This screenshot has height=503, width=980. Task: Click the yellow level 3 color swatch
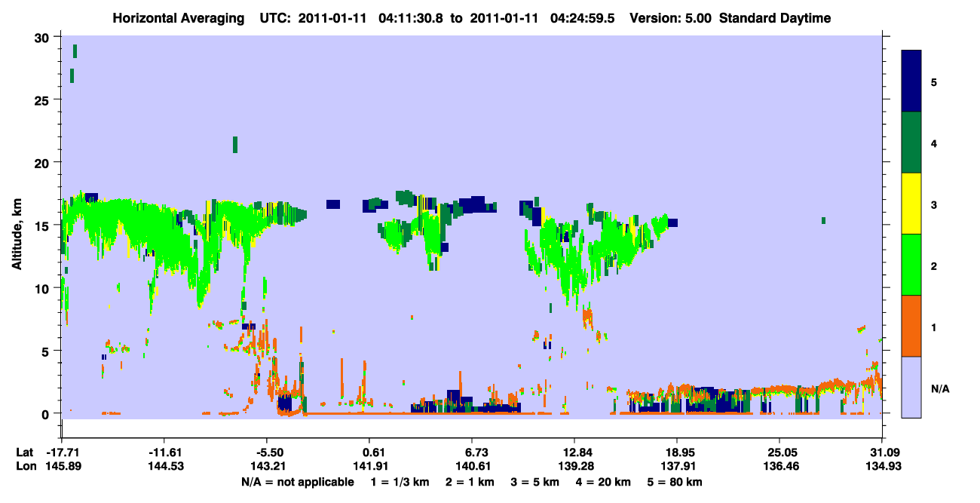point(911,204)
